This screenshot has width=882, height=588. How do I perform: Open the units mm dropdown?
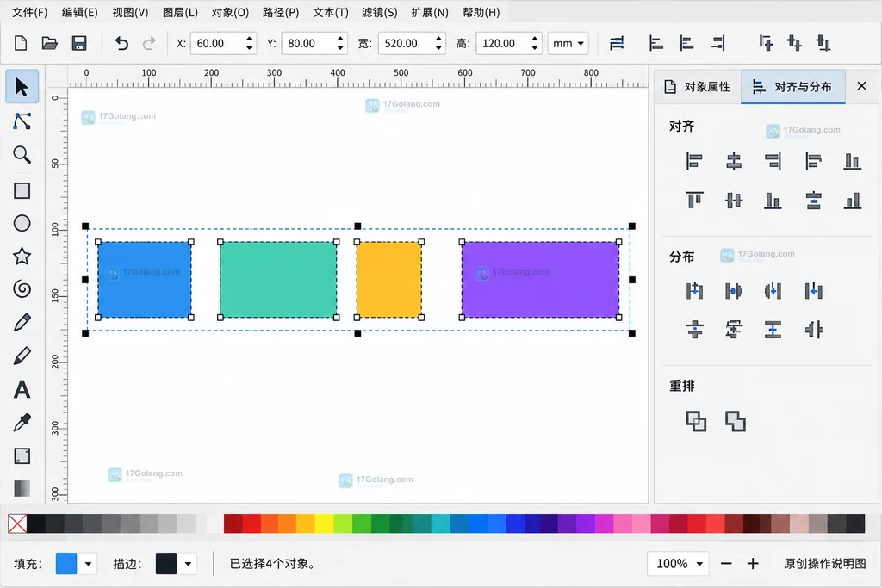coord(568,43)
